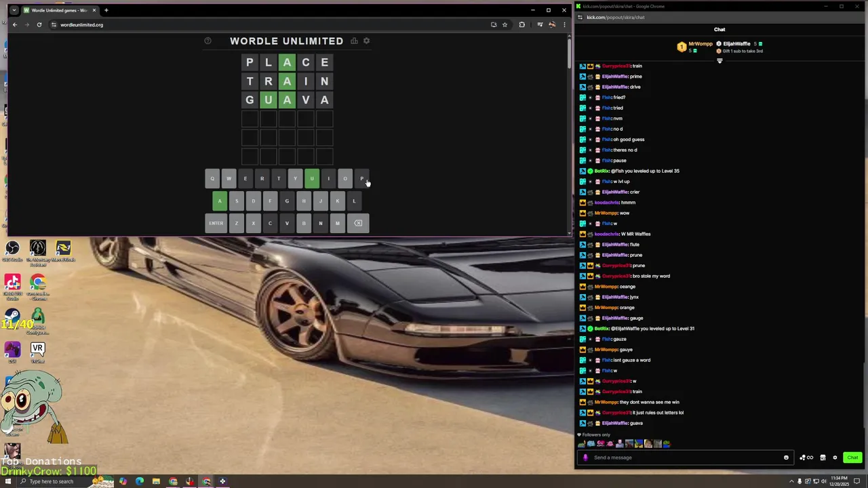Click BotRix message about Level 35
The height and width of the screenshot is (488, 868).
[637, 171]
